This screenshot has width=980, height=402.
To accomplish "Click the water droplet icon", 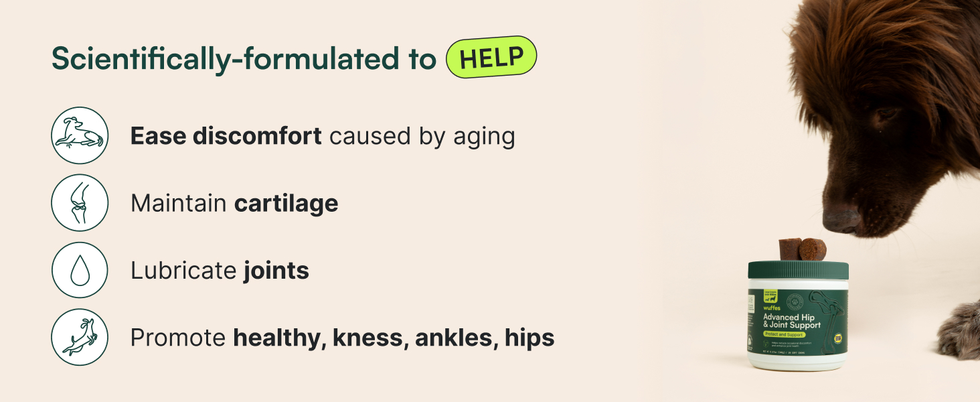I will 80,270.
